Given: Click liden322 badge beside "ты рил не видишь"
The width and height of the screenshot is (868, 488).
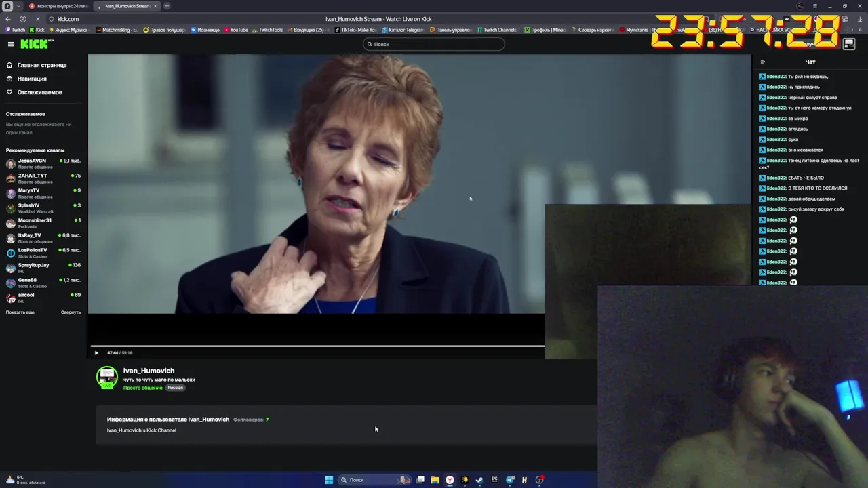Looking at the screenshot, I should click(762, 77).
